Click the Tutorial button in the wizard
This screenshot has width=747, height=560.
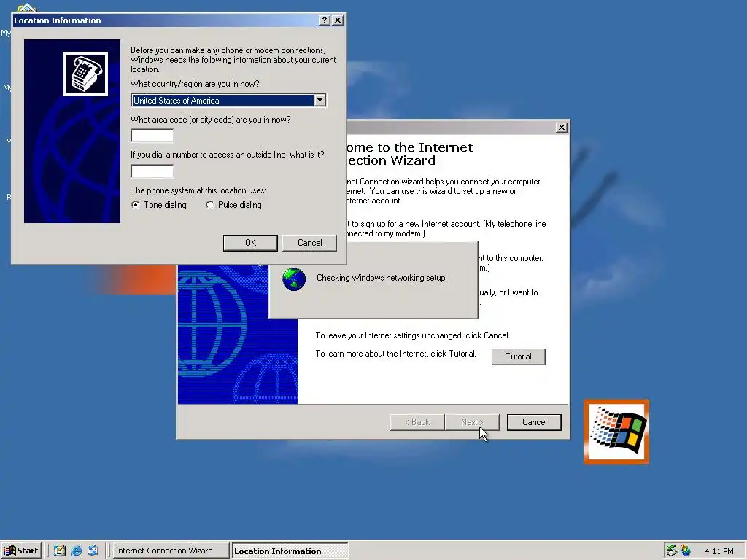pos(519,357)
